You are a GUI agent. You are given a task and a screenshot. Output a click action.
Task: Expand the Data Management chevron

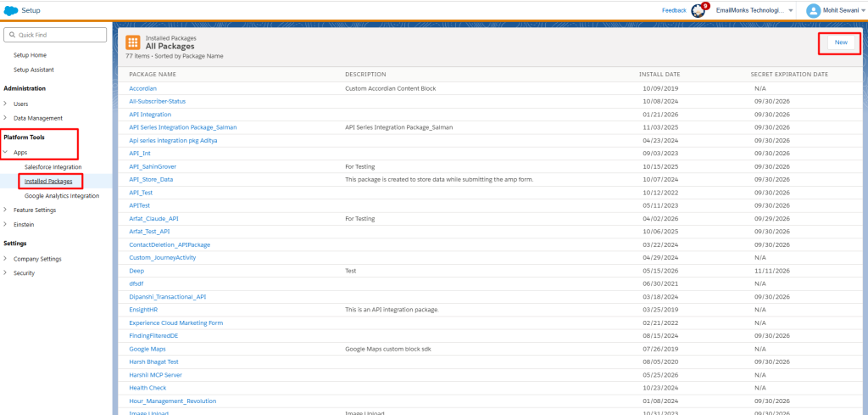(6, 118)
